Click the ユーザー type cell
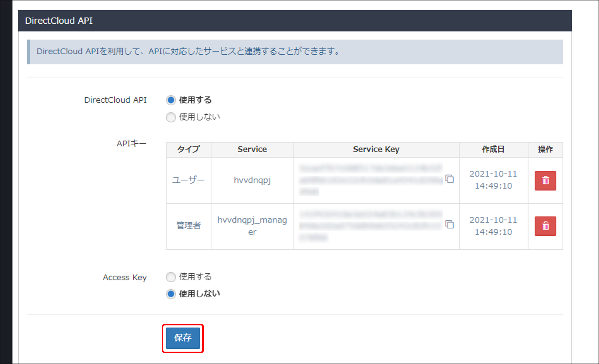The height and width of the screenshot is (364, 599). [x=189, y=180]
